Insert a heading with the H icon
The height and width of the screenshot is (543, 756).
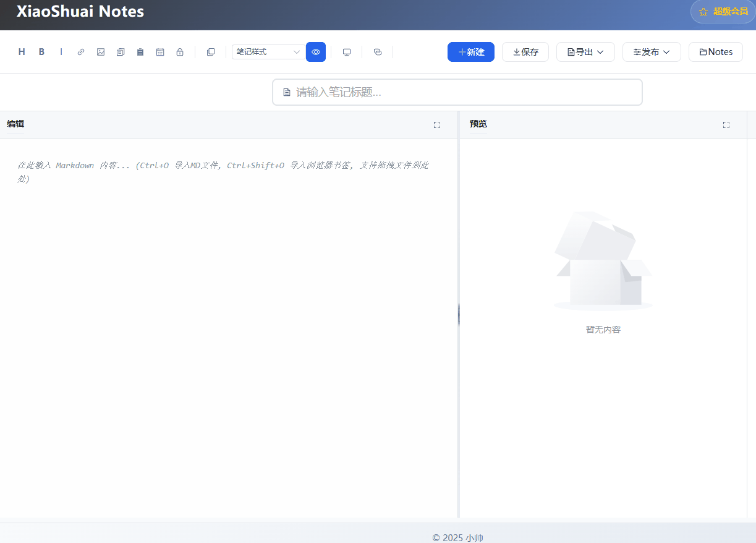tap(22, 52)
